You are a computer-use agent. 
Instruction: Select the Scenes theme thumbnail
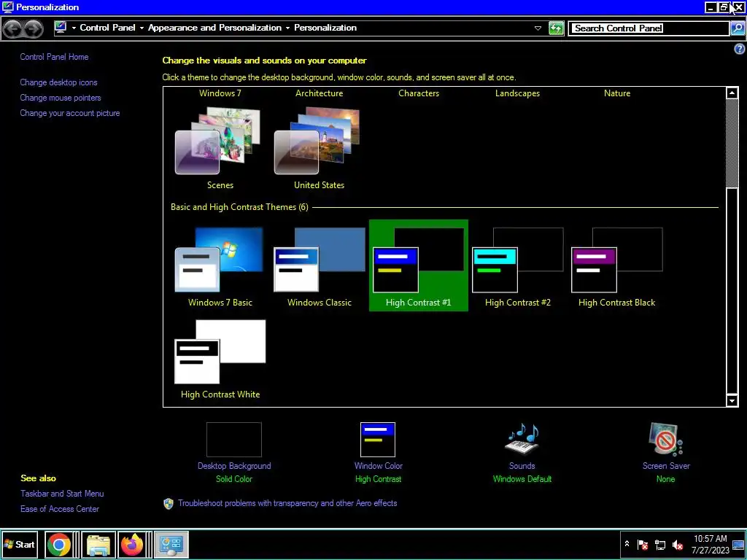click(219, 141)
